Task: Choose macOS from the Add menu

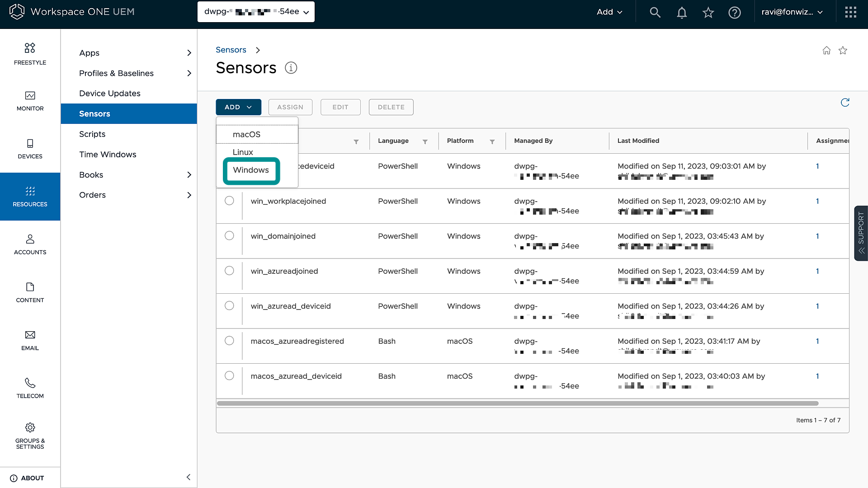Action: pyautogui.click(x=246, y=134)
